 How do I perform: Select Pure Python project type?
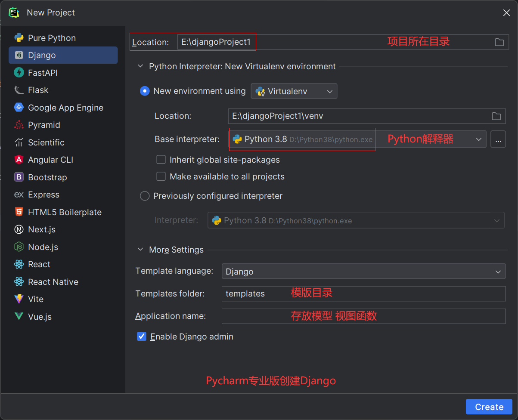pyautogui.click(x=63, y=38)
